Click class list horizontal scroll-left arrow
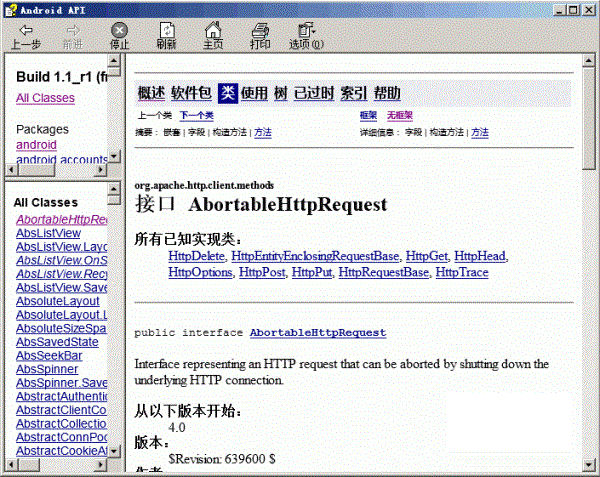Screen dimensions: 600x477 pyautogui.click(x=11, y=464)
